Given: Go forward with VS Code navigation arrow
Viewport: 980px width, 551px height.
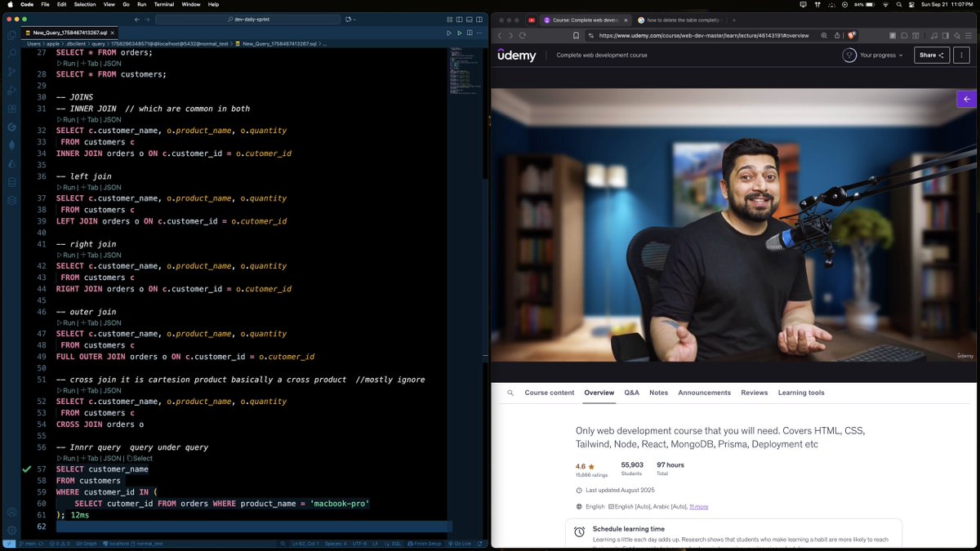Looking at the screenshot, I should point(148,19).
